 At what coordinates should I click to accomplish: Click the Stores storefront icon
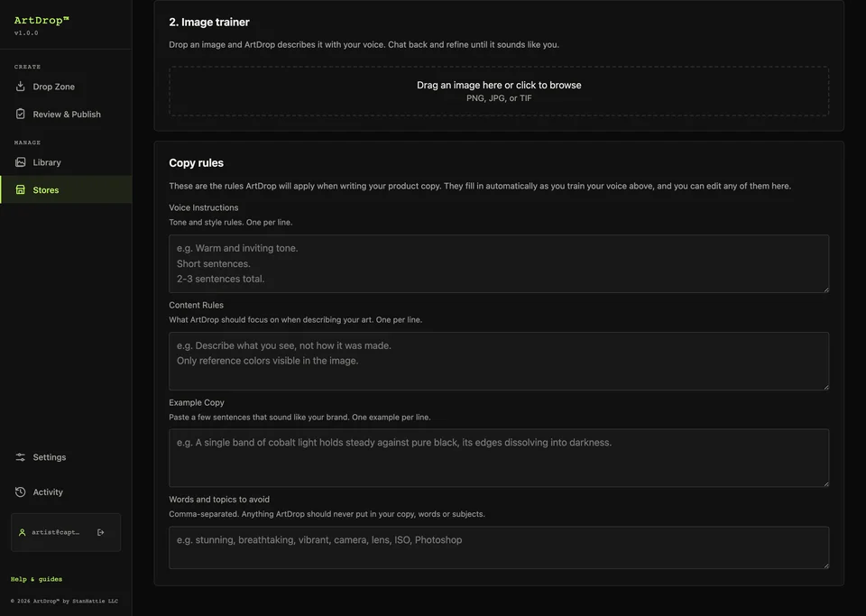point(21,189)
